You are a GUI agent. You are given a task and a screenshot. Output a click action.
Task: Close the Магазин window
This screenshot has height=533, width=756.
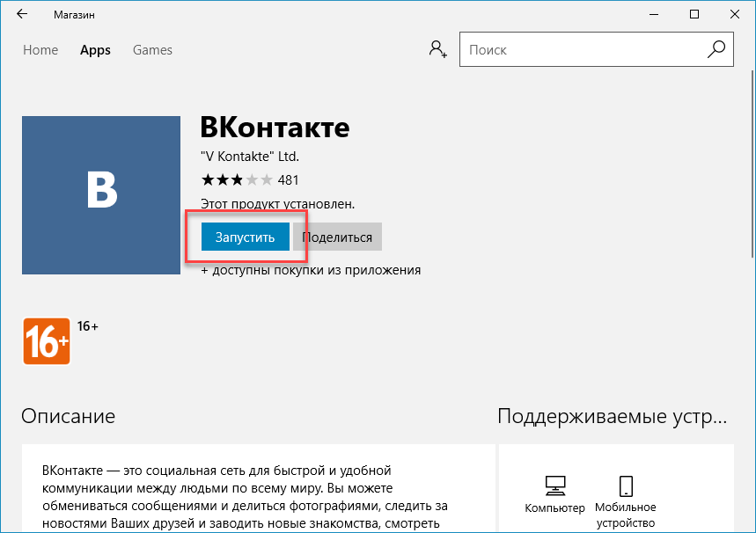point(735,14)
